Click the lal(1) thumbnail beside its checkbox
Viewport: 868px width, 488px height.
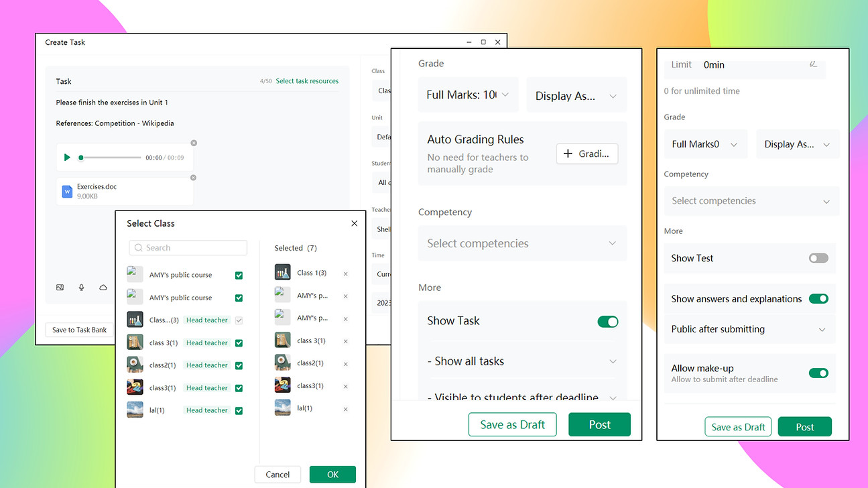click(x=135, y=410)
